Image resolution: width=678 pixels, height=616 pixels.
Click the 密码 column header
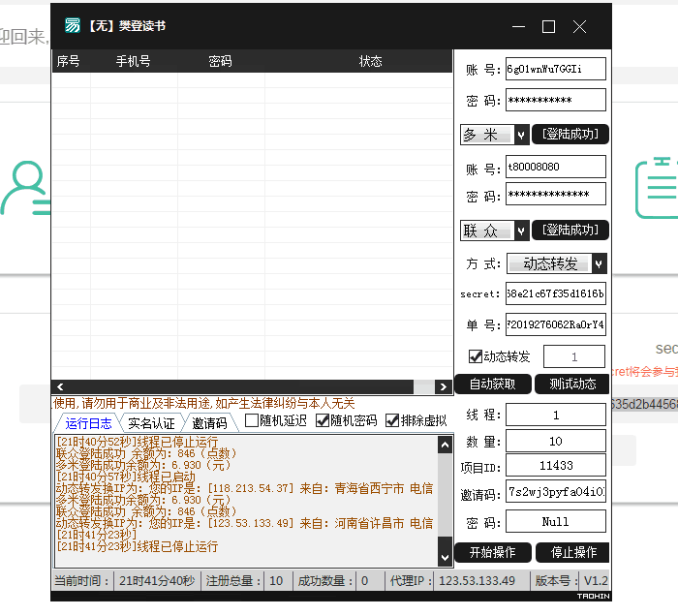tap(220, 61)
